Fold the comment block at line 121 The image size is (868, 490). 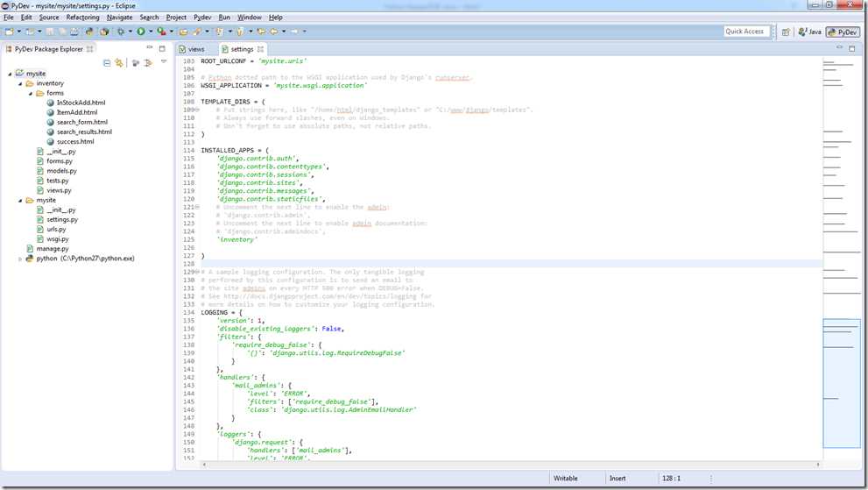pyautogui.click(x=198, y=207)
